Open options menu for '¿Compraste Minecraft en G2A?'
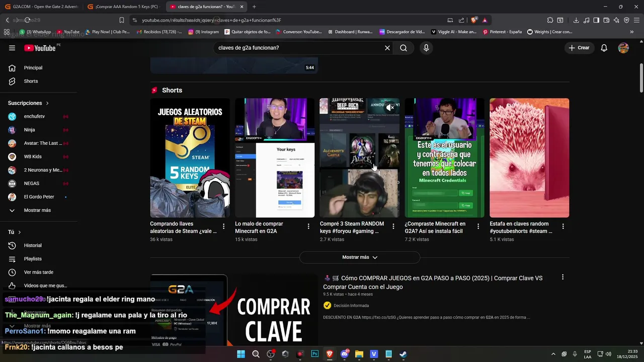Image resolution: width=644 pixels, height=362 pixels. 478,226
